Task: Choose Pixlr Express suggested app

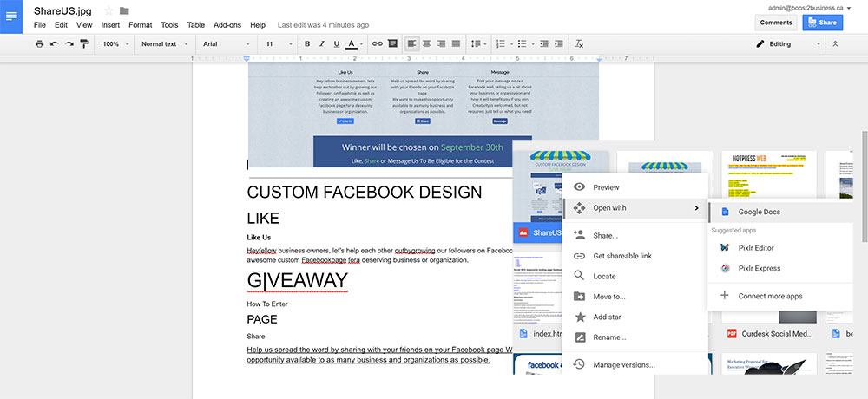Action: tap(780, 268)
